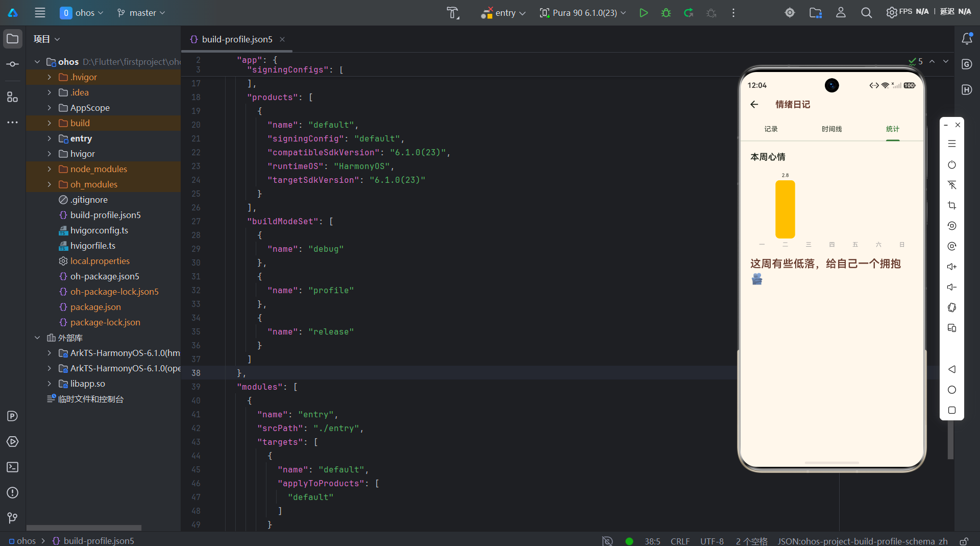Run the app with green play button
This screenshot has width=980, height=546.
click(644, 13)
